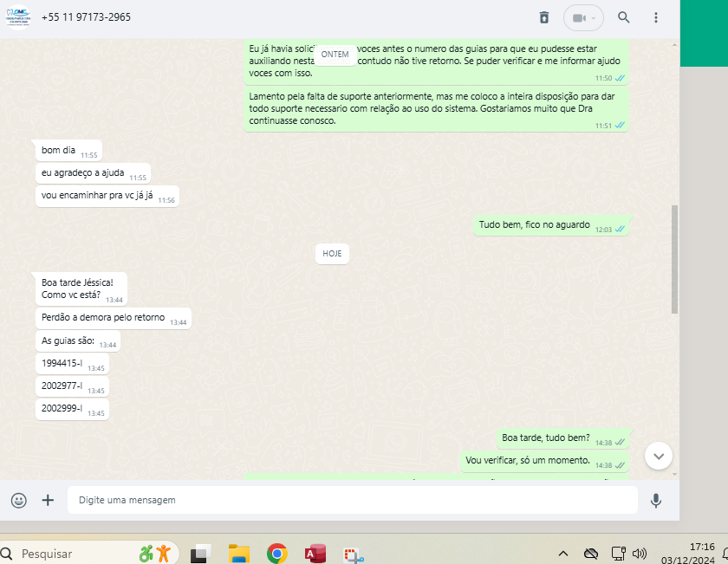Screen dimensions: 728x564
Task: Click the ONTEM date label
Action: tap(335, 55)
